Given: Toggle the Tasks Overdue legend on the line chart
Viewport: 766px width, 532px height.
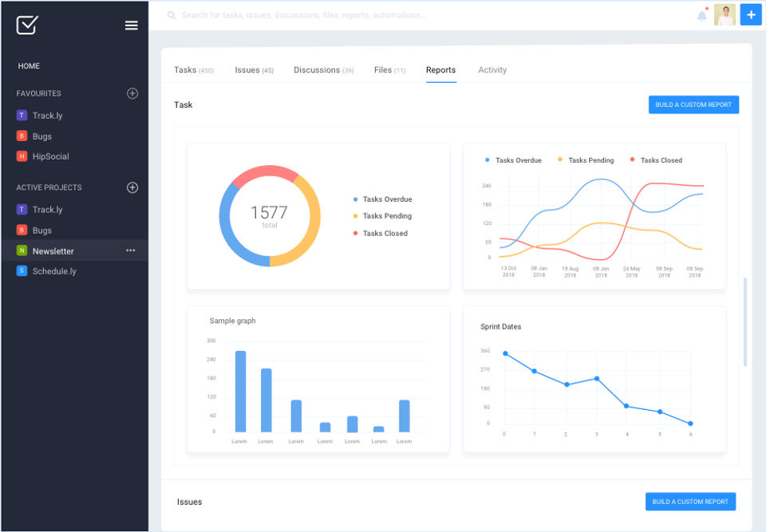Looking at the screenshot, I should [x=513, y=160].
